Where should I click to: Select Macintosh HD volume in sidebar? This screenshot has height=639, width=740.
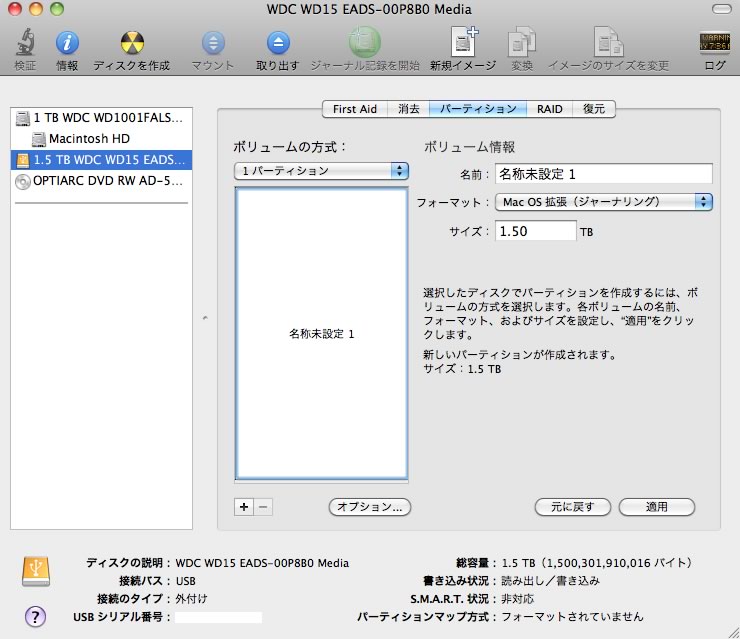tap(89, 138)
